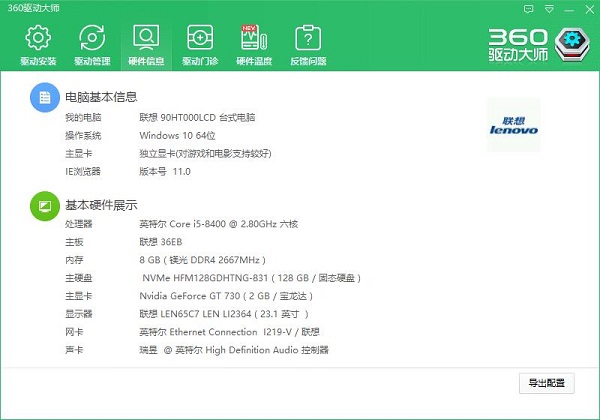
Task: Click the green 基本硬件展示 monitor icon
Action: pyautogui.click(x=43, y=205)
